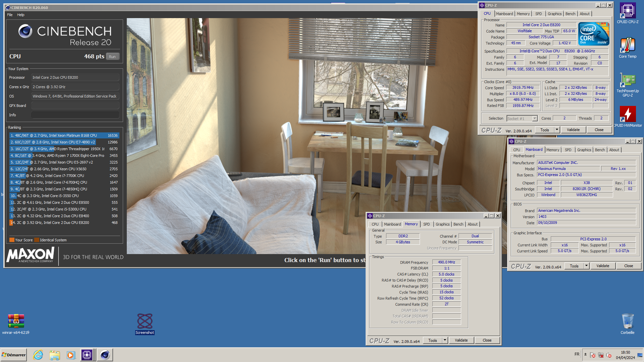
Task: Expand Tools arrow in Mainboard CPU-Z window
Action: click(x=586, y=266)
